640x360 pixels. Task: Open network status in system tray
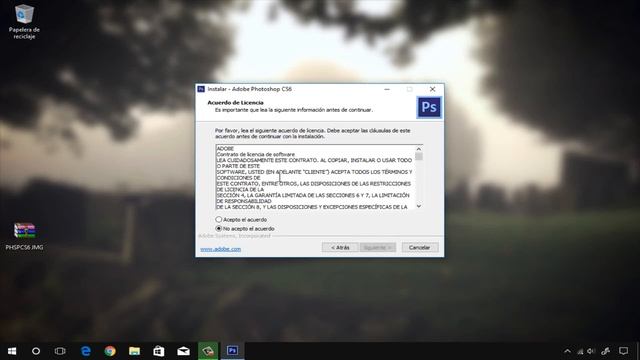click(580, 351)
